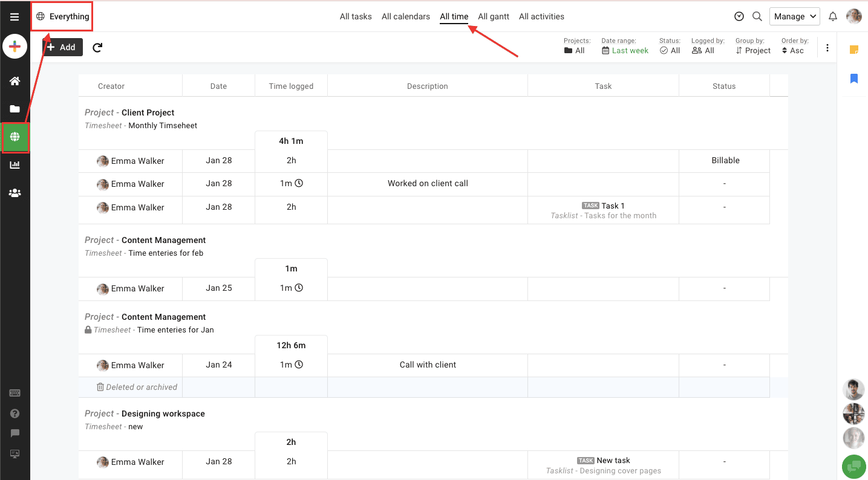
Task: Open the Manage dropdown
Action: pos(794,16)
